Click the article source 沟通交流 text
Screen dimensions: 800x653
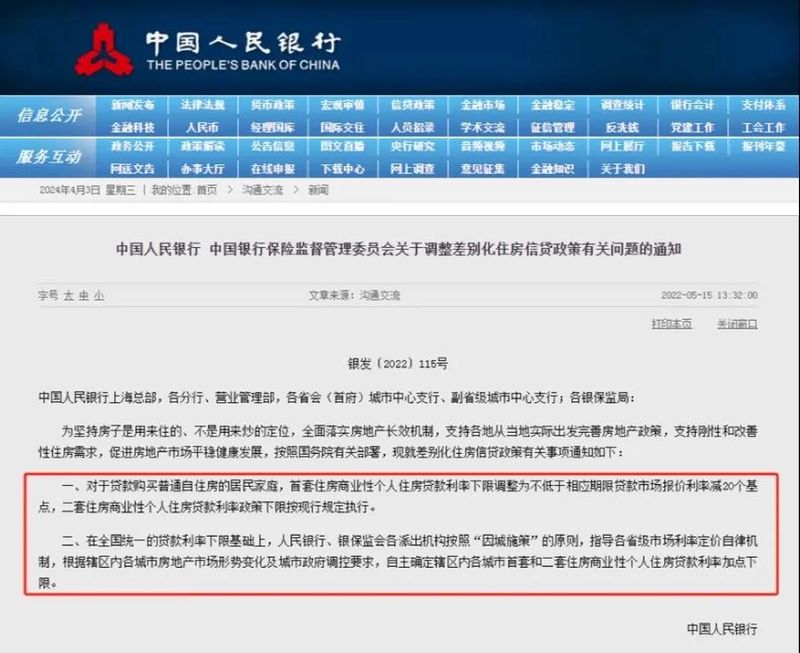[380, 295]
